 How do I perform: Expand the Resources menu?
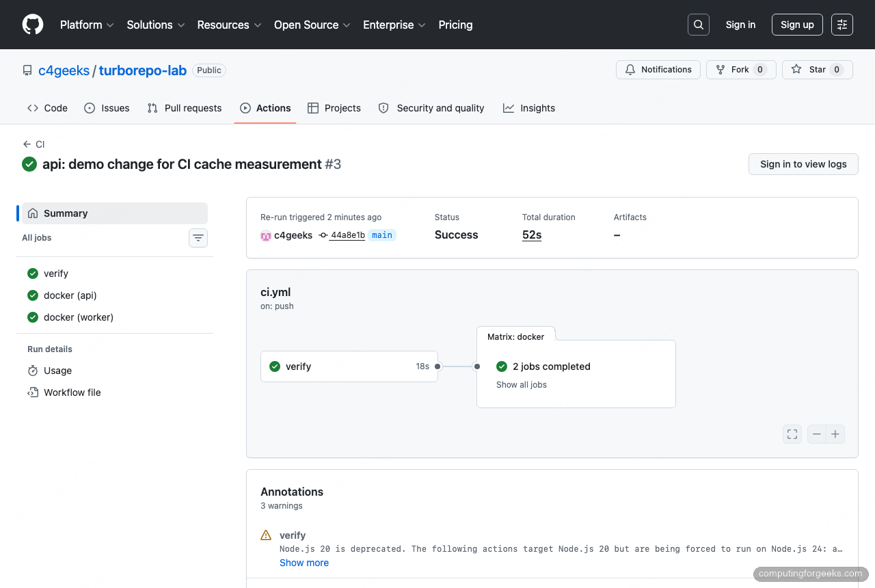tap(229, 25)
